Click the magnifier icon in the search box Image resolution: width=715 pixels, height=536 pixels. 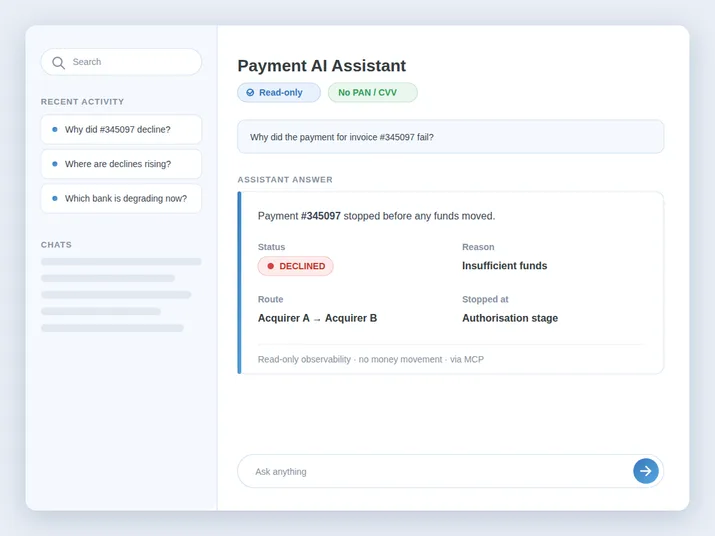click(x=58, y=62)
